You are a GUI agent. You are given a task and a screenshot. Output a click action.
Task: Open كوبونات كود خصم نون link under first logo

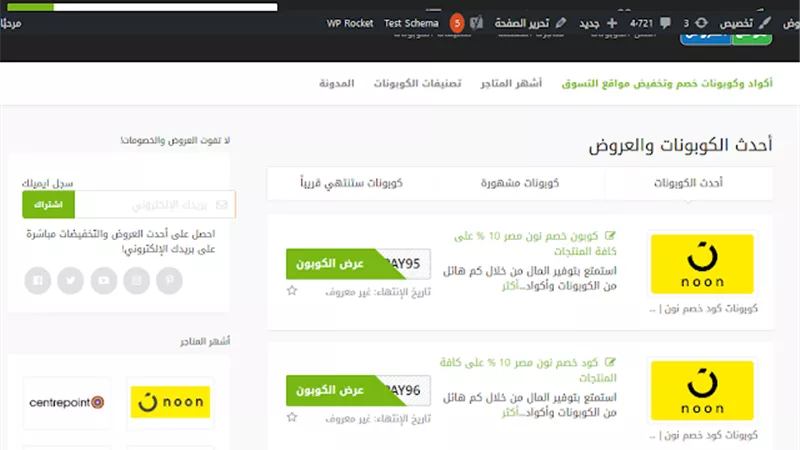pos(704,308)
